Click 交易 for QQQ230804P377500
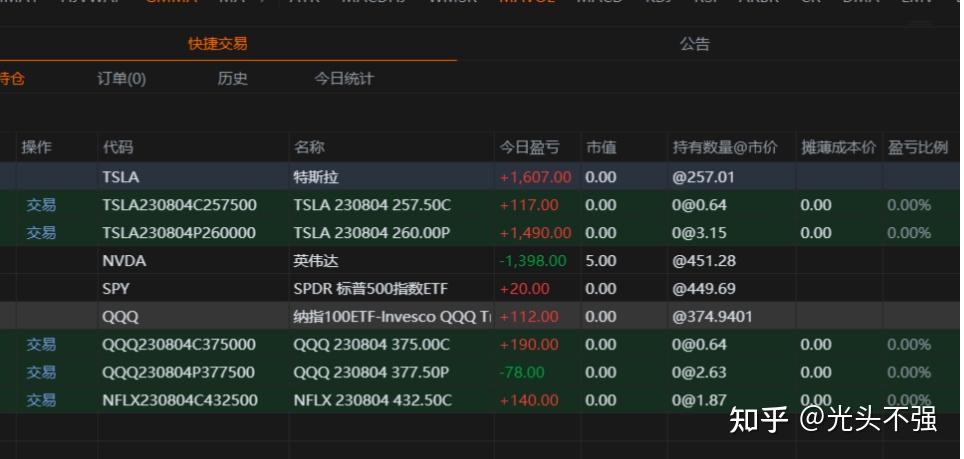 pyautogui.click(x=41, y=372)
